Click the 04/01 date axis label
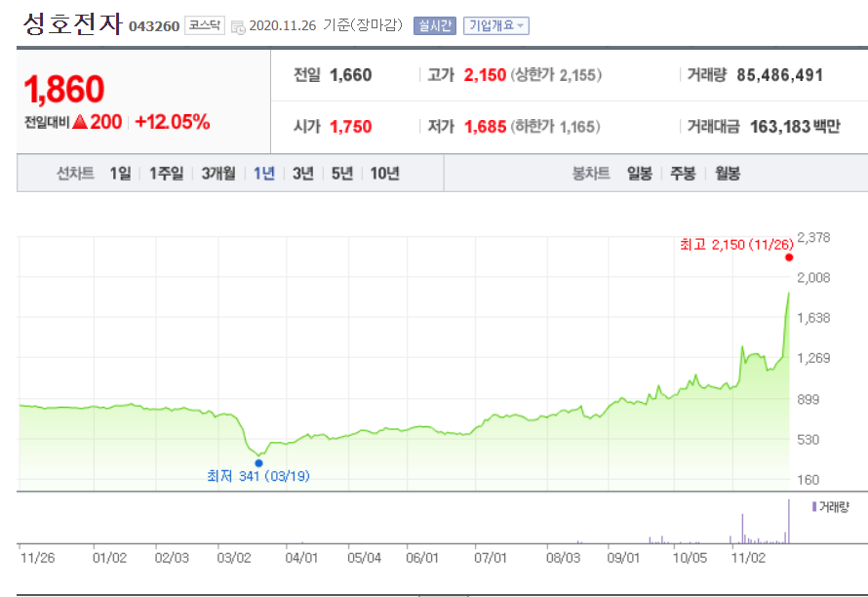Image resolution: width=868 pixels, height=597 pixels. pyautogui.click(x=301, y=558)
